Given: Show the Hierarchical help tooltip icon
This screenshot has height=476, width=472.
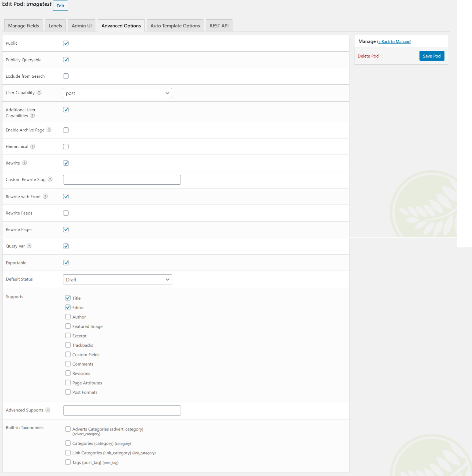Looking at the screenshot, I should (x=33, y=146).
